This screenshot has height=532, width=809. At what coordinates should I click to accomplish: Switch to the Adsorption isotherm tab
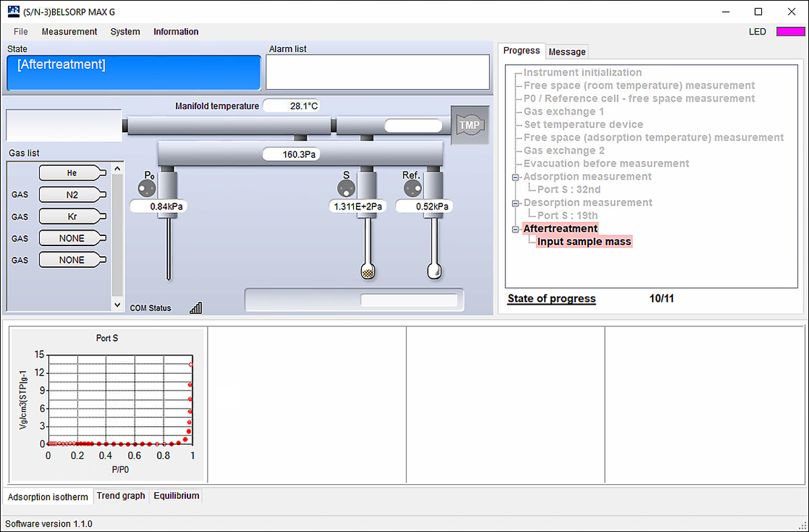(x=48, y=497)
